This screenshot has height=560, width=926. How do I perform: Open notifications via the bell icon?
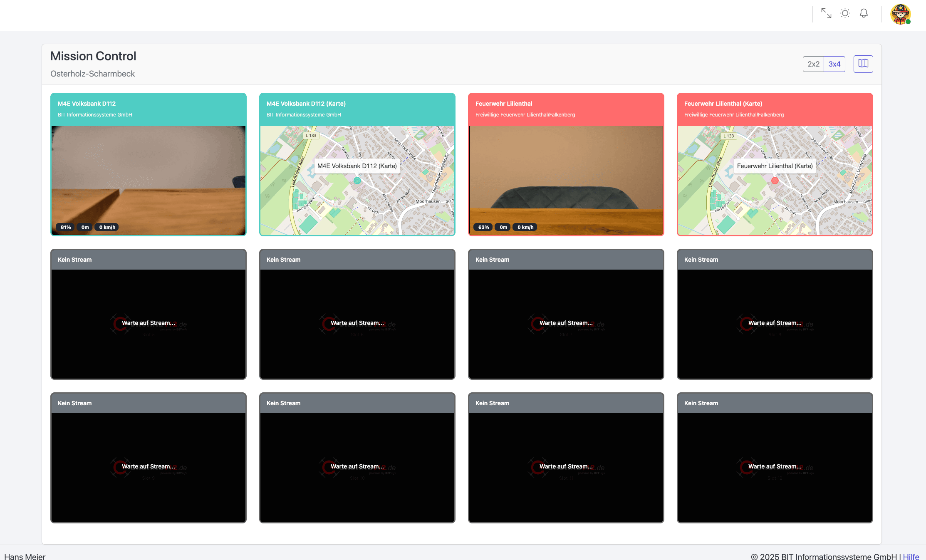[864, 13]
